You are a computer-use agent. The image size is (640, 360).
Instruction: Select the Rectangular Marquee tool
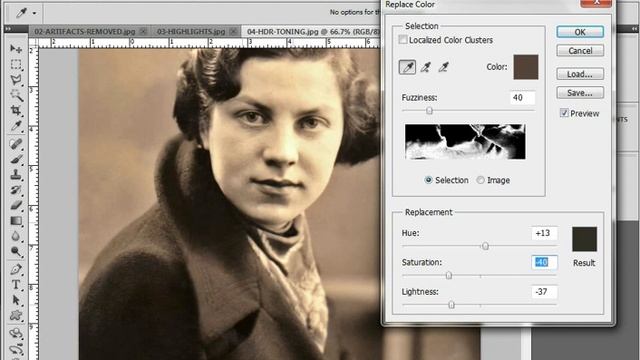point(16,64)
